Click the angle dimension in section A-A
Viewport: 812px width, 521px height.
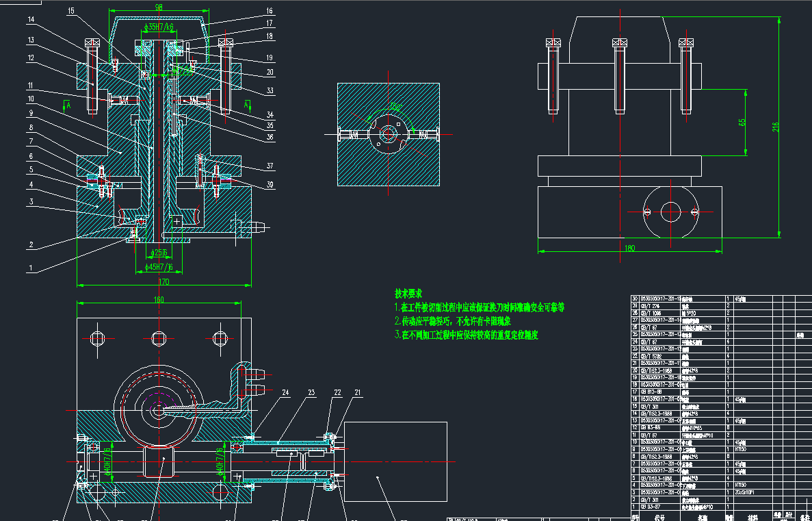(396, 107)
